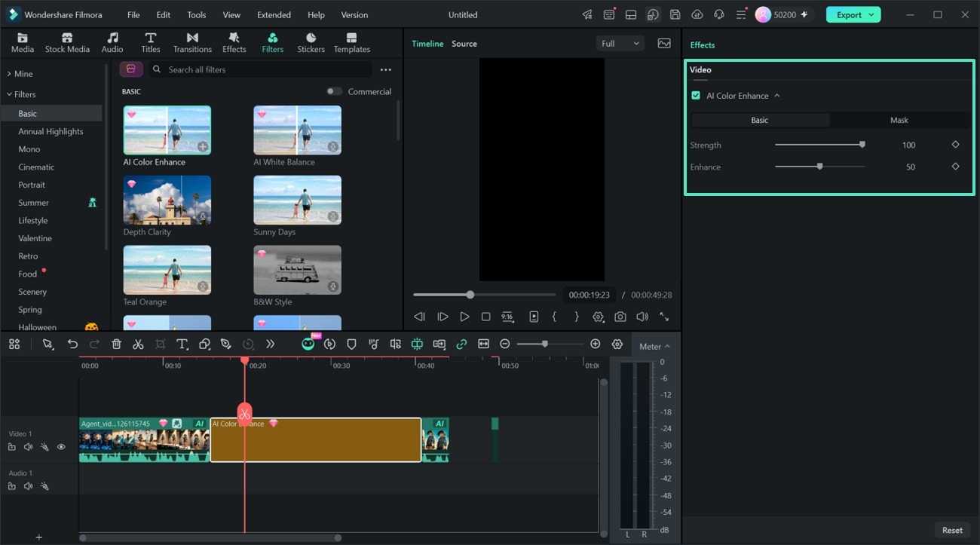980x545 pixels.
Task: Switch to the Source preview tab
Action: [464, 44]
